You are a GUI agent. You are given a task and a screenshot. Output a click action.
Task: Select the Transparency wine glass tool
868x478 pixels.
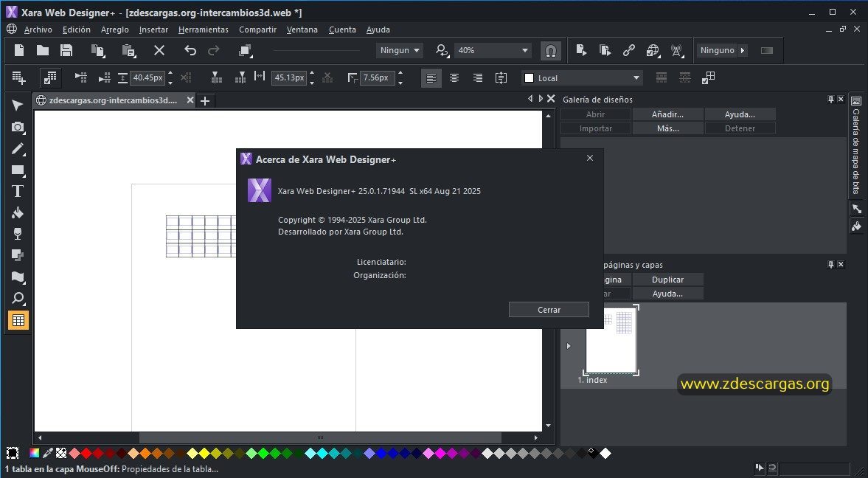tap(18, 234)
